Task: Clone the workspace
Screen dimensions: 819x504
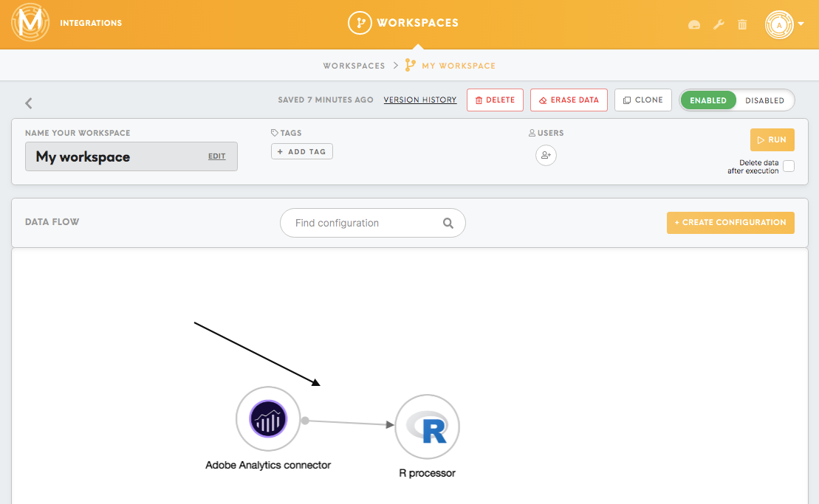Action: pyautogui.click(x=643, y=100)
